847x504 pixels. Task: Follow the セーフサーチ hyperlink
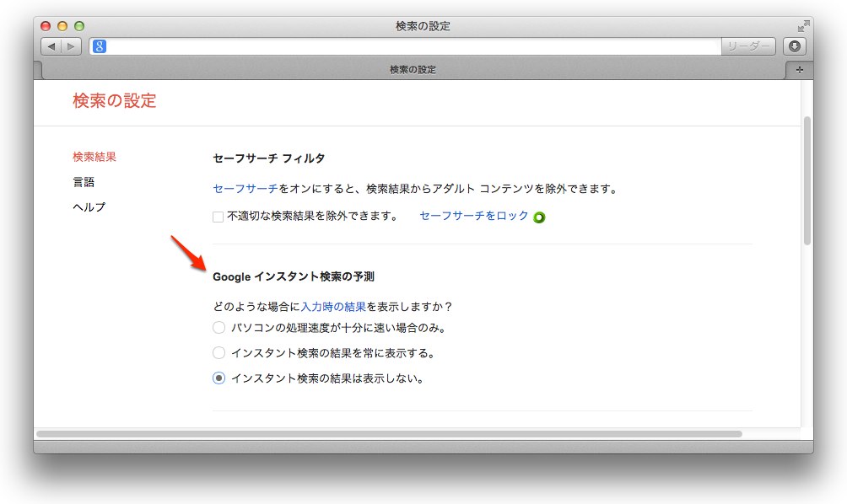coord(245,188)
